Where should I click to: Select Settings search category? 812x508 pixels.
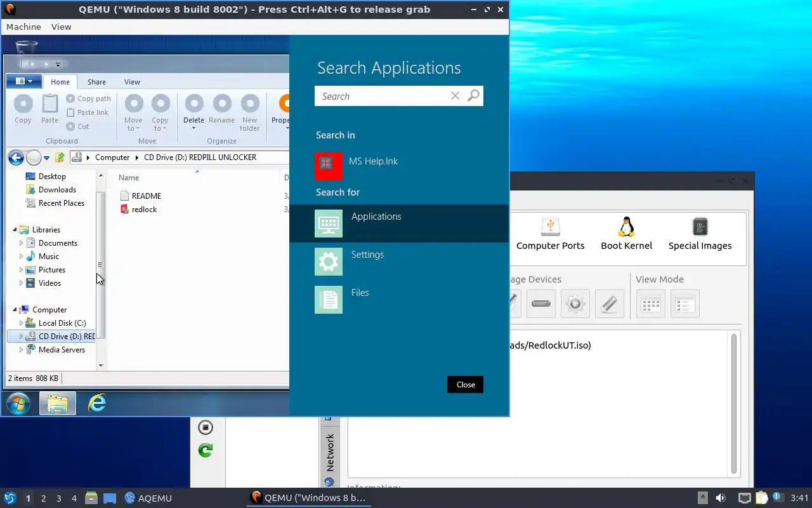pos(399,262)
